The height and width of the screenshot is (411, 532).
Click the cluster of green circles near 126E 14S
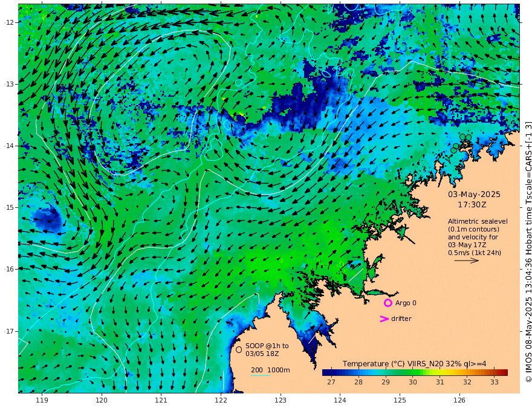(x=461, y=143)
